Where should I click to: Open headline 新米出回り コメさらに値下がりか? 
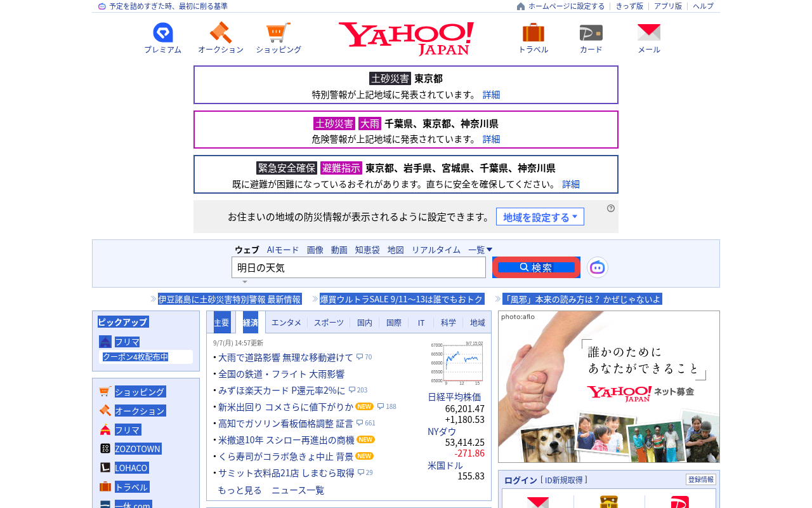(x=285, y=406)
